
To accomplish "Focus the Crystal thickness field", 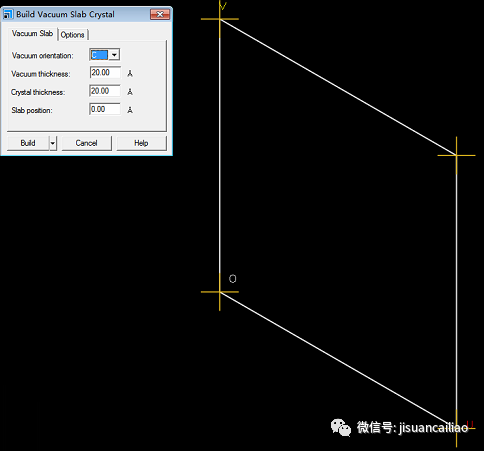I will (x=105, y=91).
